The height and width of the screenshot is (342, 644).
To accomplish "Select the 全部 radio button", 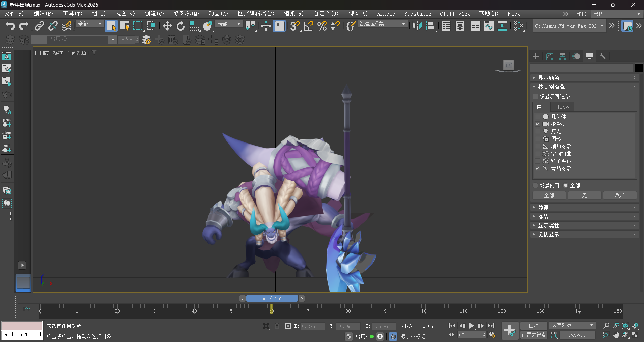I will point(566,185).
